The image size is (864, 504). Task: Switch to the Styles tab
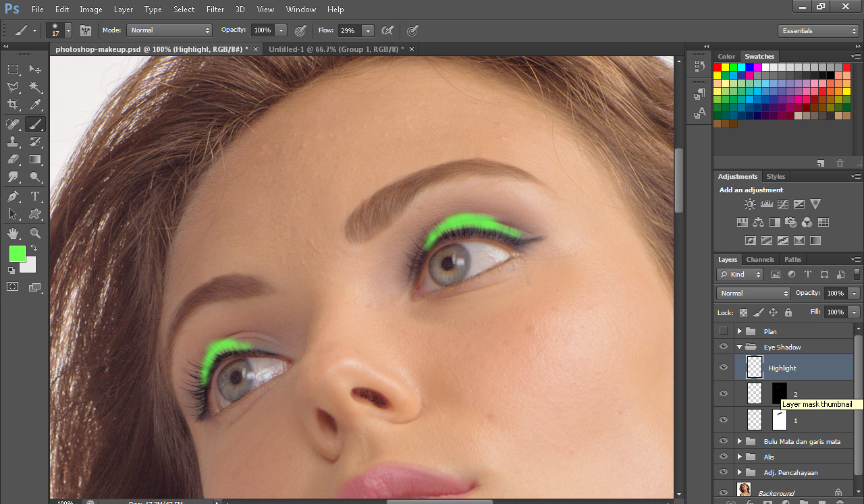pyautogui.click(x=776, y=177)
